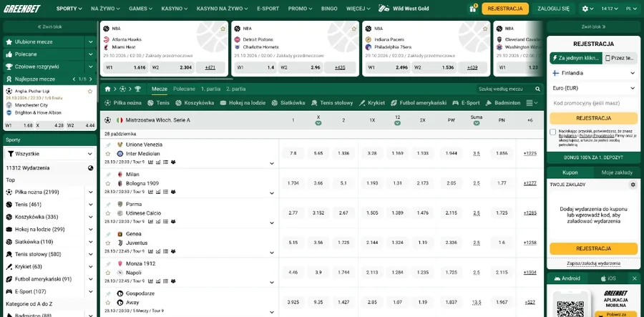Viewport: 644px width, 317px height.
Task: Click the match search magnifier icon
Action: 537,89
